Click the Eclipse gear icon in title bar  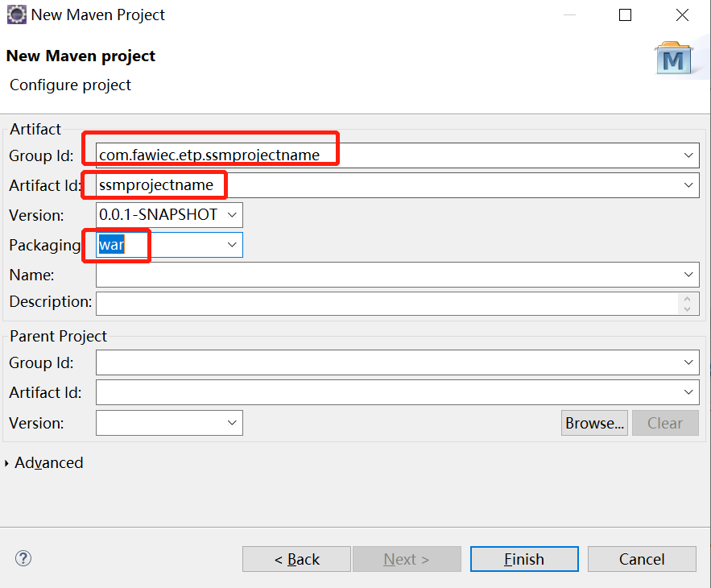click(x=17, y=14)
